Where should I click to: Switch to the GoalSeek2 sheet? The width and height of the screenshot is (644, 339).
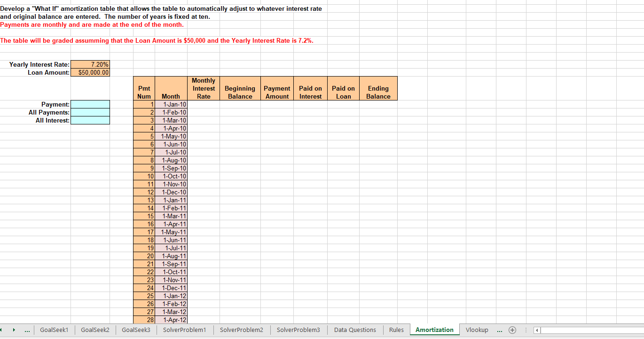[x=95, y=330]
